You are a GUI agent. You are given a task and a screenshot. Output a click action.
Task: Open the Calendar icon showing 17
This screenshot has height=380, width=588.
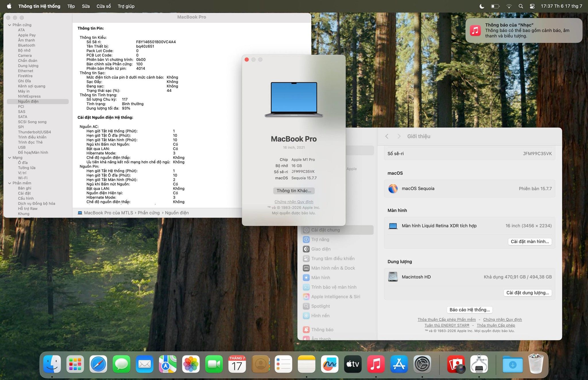pos(237,364)
